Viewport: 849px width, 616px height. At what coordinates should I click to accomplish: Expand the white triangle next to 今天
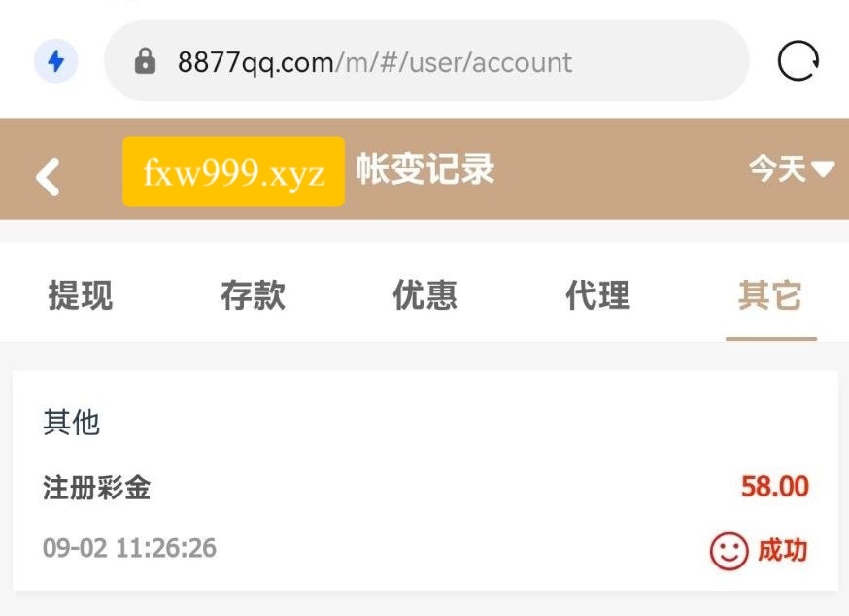823,169
